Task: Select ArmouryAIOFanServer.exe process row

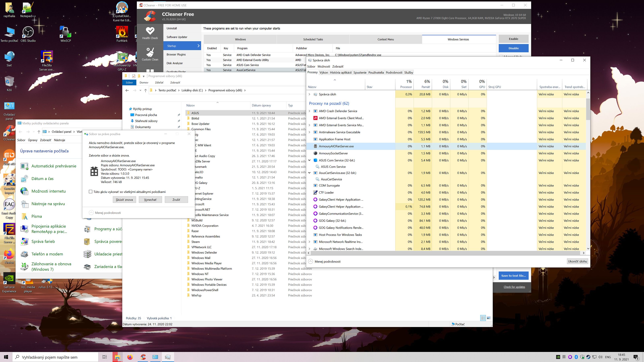Action: click(x=446, y=146)
